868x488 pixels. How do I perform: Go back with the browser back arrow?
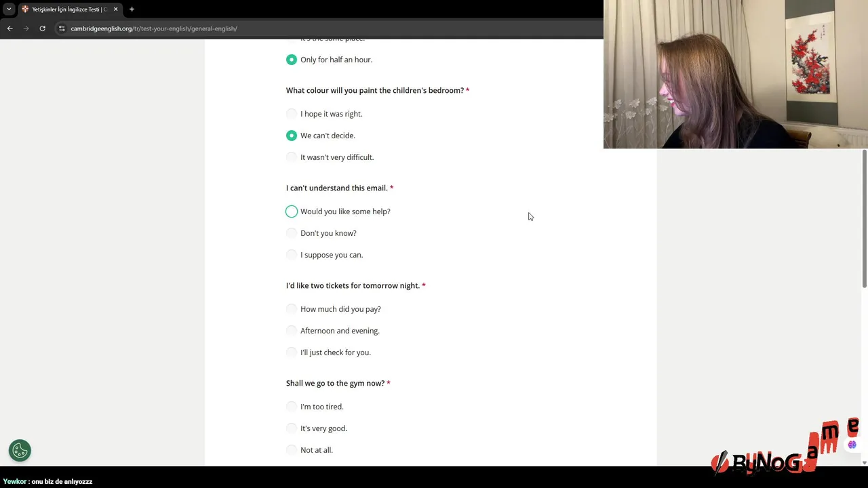pyautogui.click(x=9, y=28)
